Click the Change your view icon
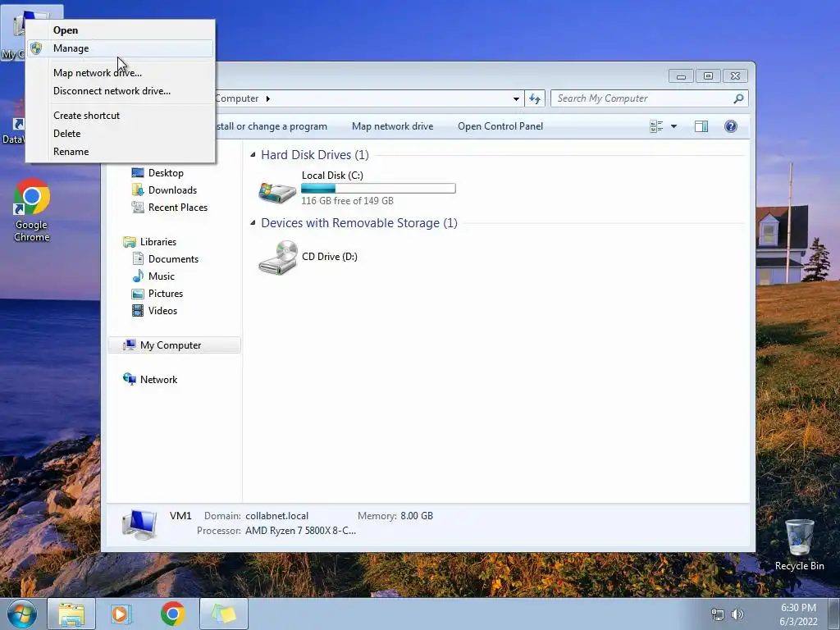The width and height of the screenshot is (840, 630). click(x=656, y=126)
